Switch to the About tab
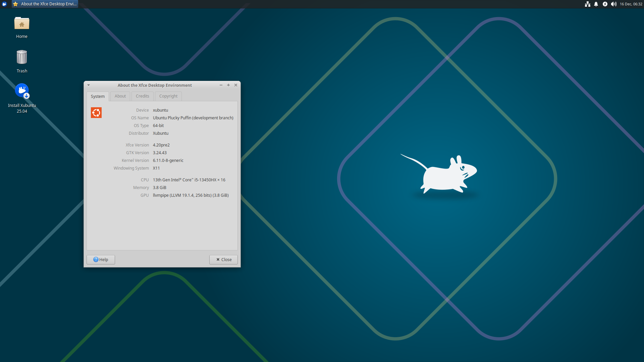Screen dimensions: 644x362 pos(119,96)
